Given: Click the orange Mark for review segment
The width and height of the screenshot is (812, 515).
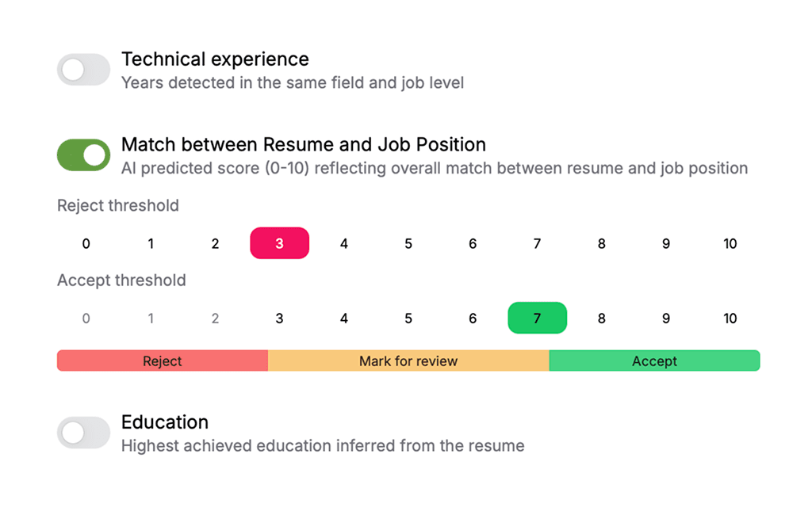Looking at the screenshot, I should (408, 360).
